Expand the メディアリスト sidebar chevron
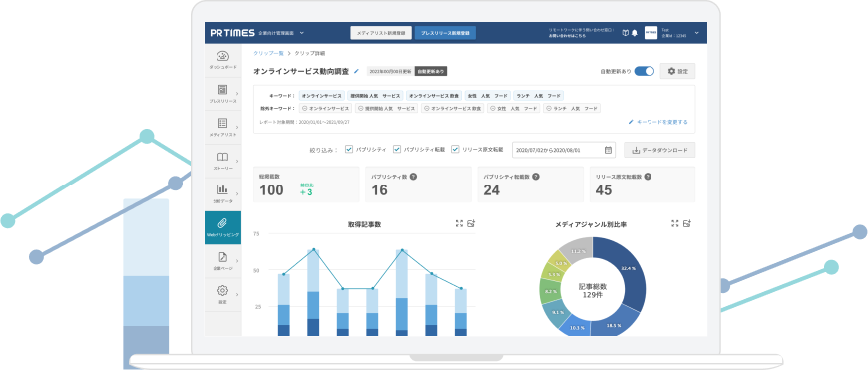Screen dimensions: 868x370 pos(238,128)
